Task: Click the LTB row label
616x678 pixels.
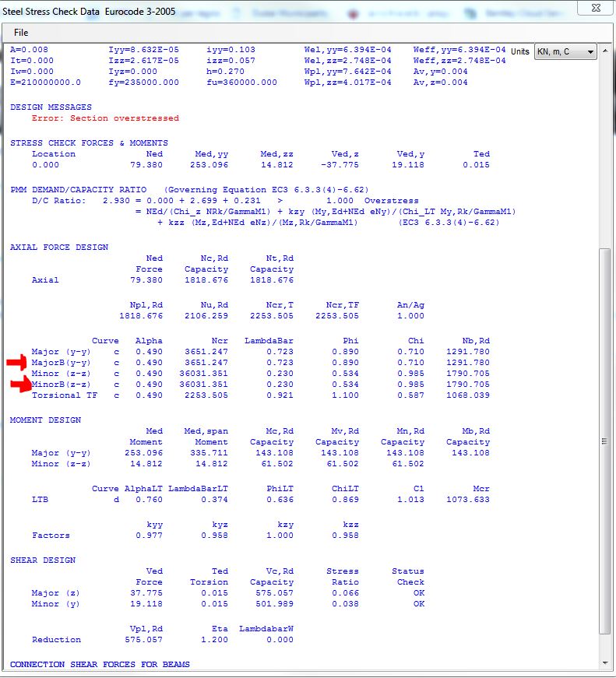Action: click(40, 500)
